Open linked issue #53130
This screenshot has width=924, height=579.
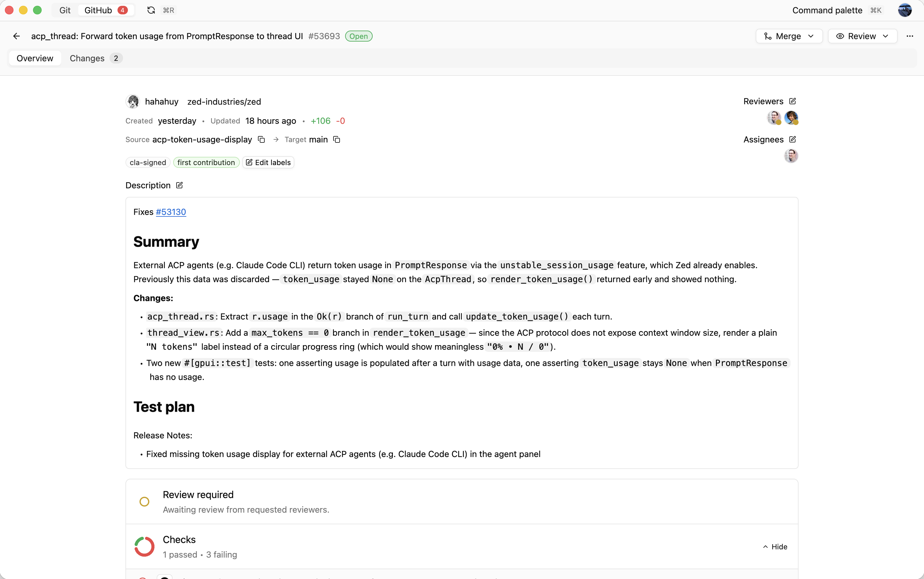coord(170,212)
